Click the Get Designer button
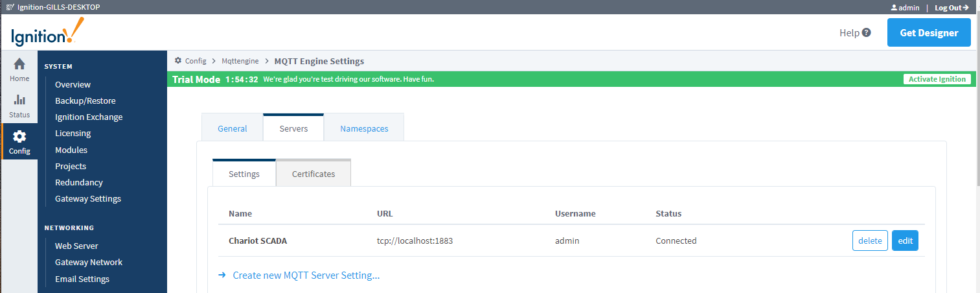 pos(929,32)
